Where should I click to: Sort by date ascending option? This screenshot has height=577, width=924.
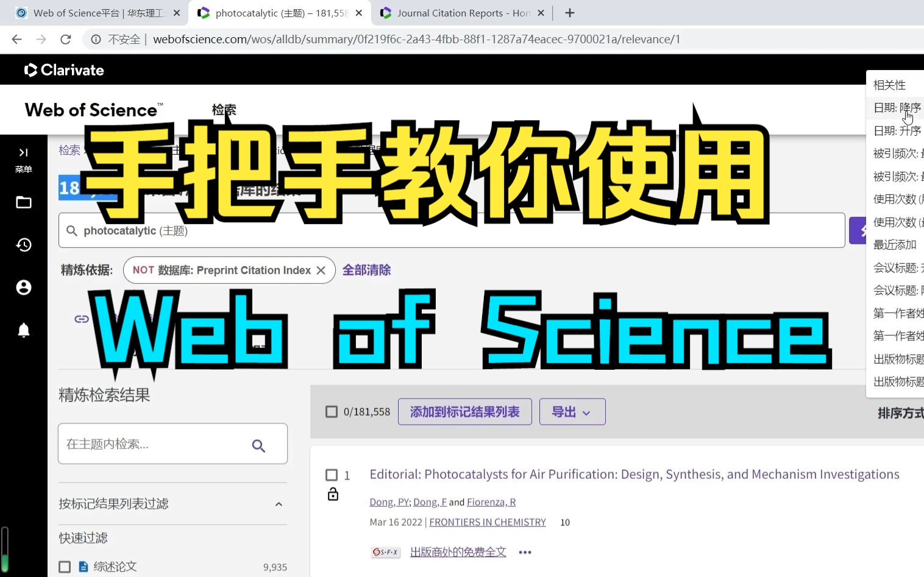click(895, 130)
